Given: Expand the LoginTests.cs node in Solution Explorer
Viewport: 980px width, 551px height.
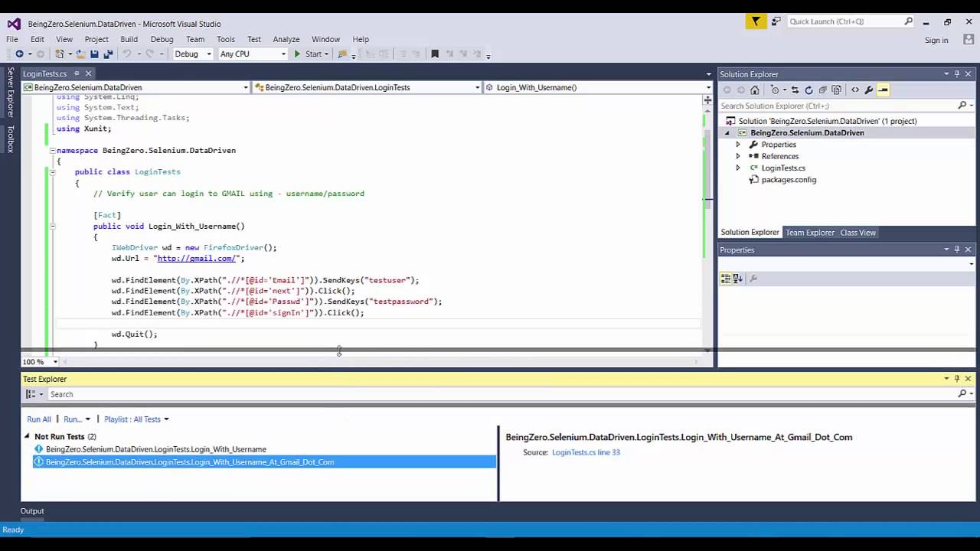Looking at the screenshot, I should (738, 168).
